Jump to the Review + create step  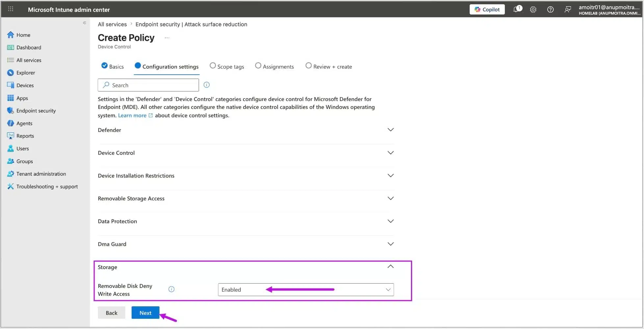click(329, 66)
